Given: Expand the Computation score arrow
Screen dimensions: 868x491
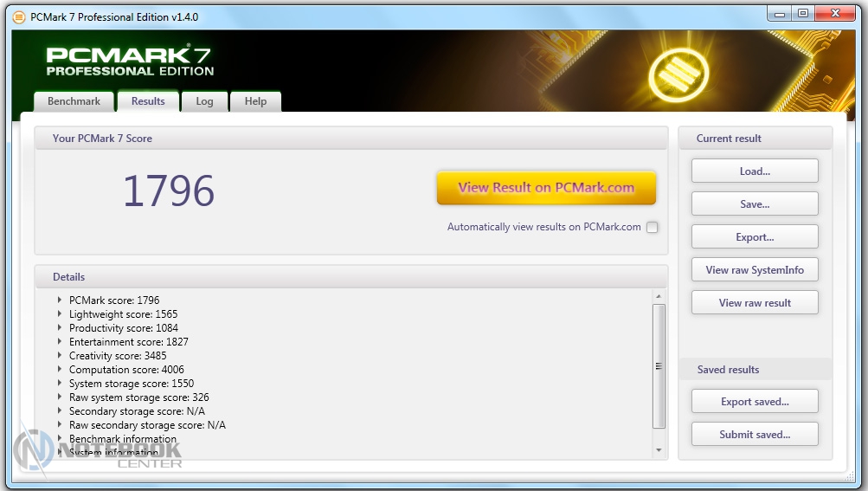Looking at the screenshot, I should coord(60,370).
